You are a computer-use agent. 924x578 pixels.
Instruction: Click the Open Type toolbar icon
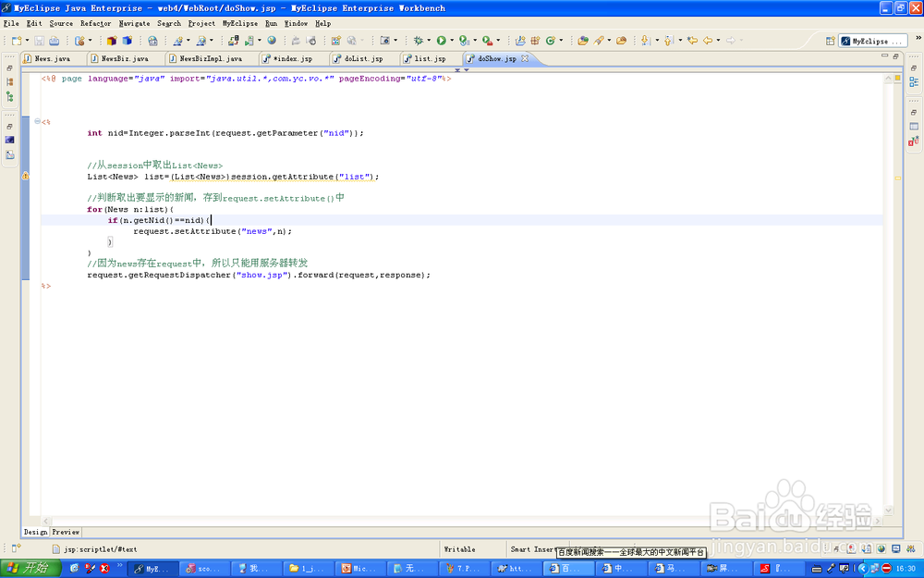click(x=583, y=41)
